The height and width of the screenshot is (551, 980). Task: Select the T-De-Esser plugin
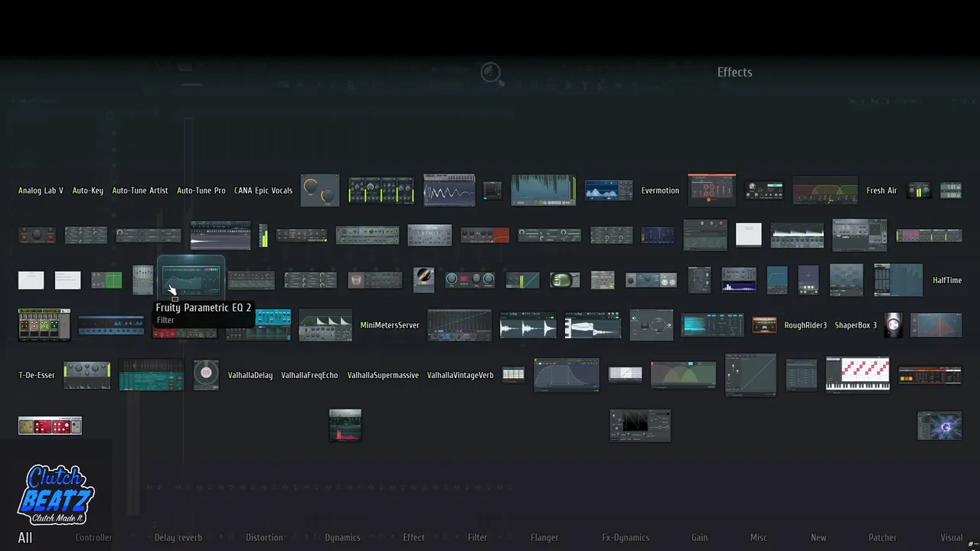click(37, 376)
